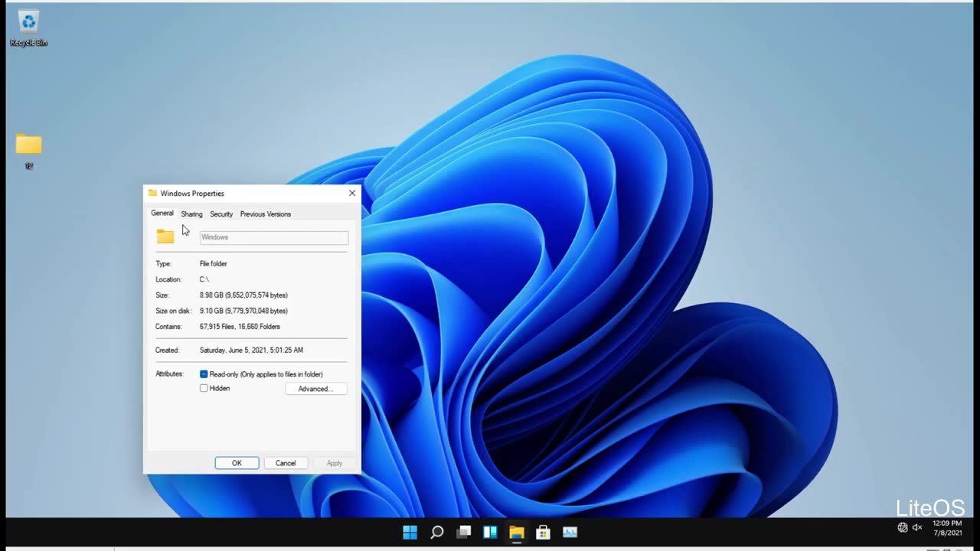Click the location value C:\
Viewport: 980px width, 551px height.
(x=204, y=279)
